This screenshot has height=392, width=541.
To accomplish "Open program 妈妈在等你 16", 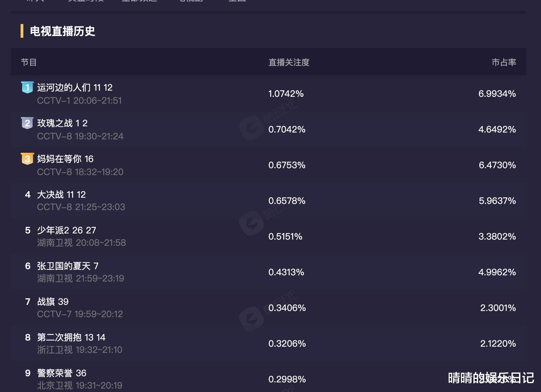I will [x=65, y=159].
